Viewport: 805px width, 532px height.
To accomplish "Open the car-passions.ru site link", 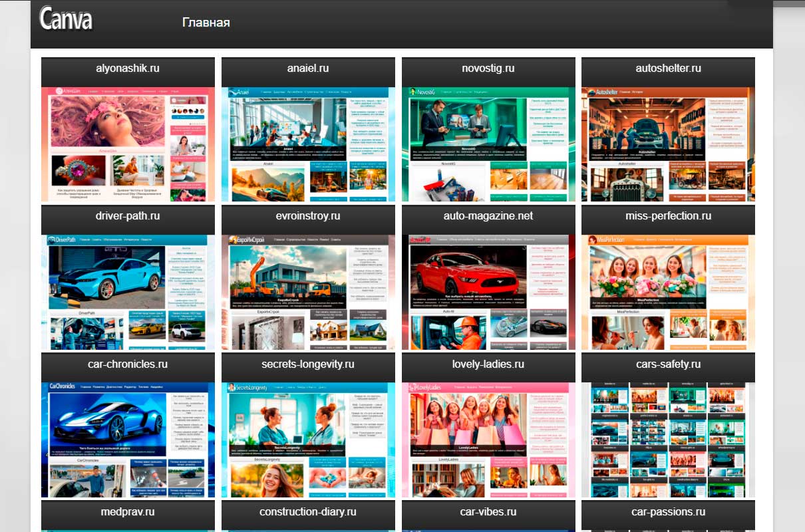I will click(x=668, y=512).
